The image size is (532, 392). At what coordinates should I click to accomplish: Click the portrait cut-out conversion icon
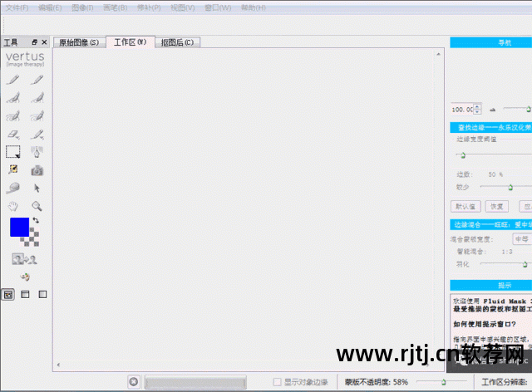coord(24,259)
